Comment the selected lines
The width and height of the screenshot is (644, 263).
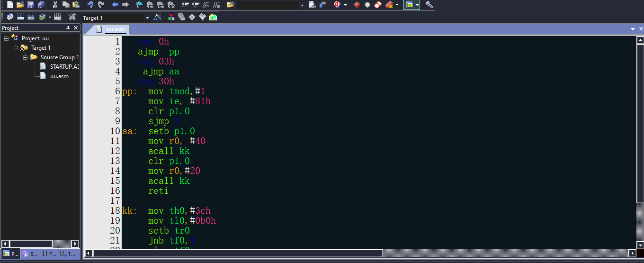click(206, 5)
